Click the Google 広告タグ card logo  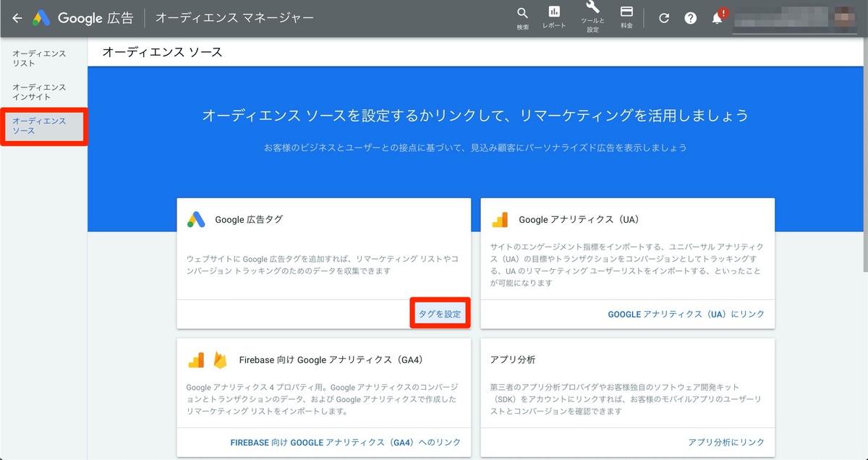click(197, 219)
